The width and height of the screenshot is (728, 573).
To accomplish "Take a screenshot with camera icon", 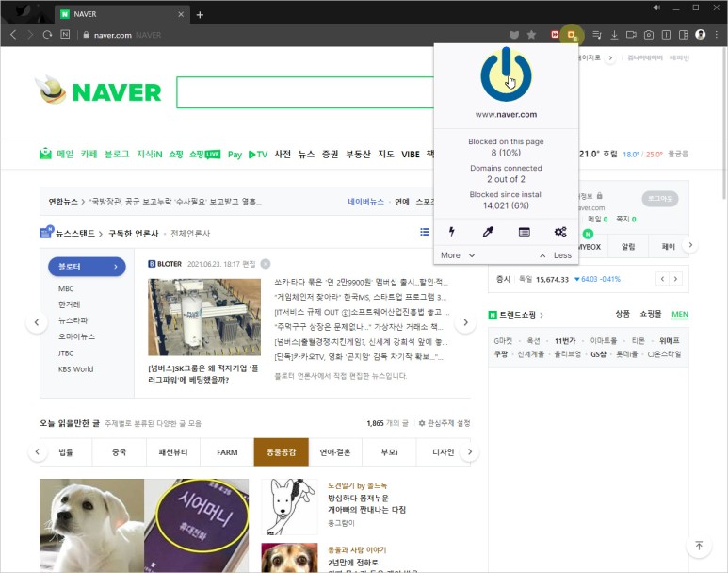I will (649, 35).
